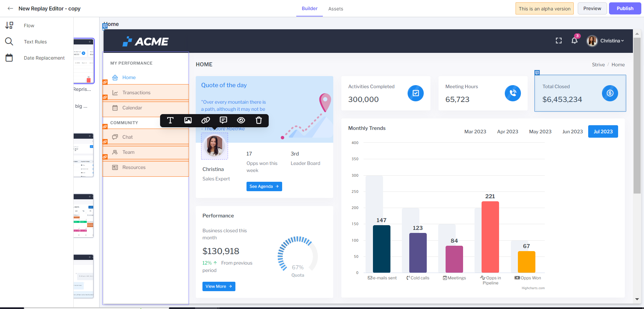The height and width of the screenshot is (309, 644).
Task: Click the fullscreen expand icon in header
Action: point(559,41)
